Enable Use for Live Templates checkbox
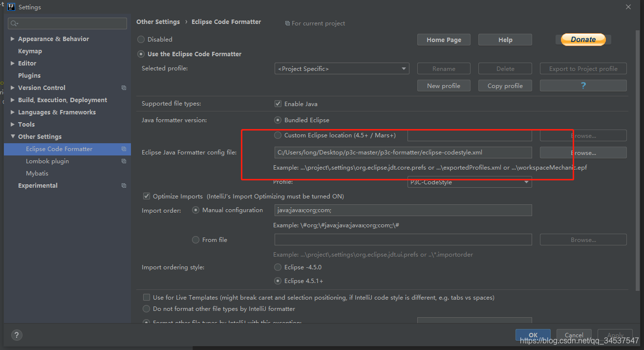The image size is (644, 350). pos(146,297)
